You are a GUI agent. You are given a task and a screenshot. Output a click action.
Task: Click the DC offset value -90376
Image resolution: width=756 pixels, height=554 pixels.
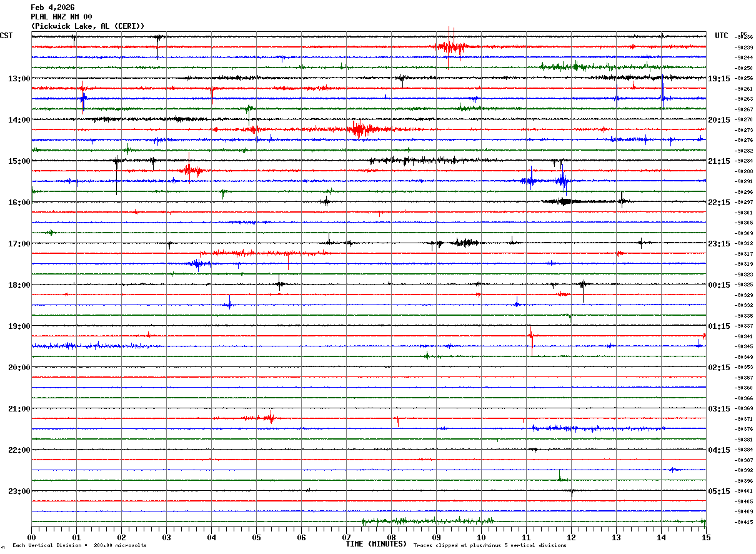pyautogui.click(x=744, y=429)
